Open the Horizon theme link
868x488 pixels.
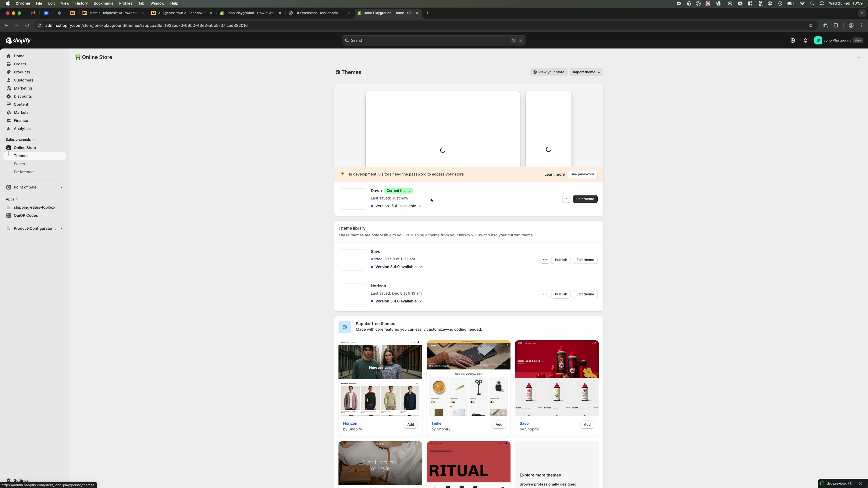pyautogui.click(x=350, y=423)
